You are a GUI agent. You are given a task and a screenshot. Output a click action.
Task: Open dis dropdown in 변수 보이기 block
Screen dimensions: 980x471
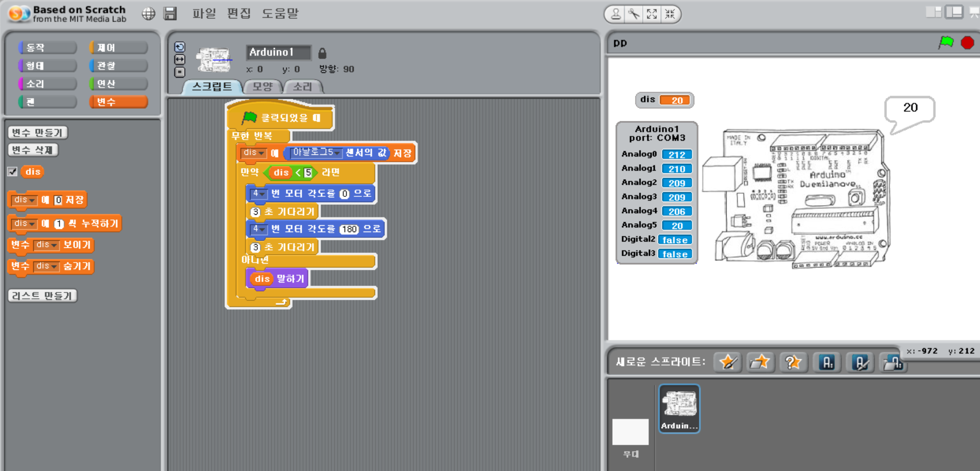(x=46, y=245)
